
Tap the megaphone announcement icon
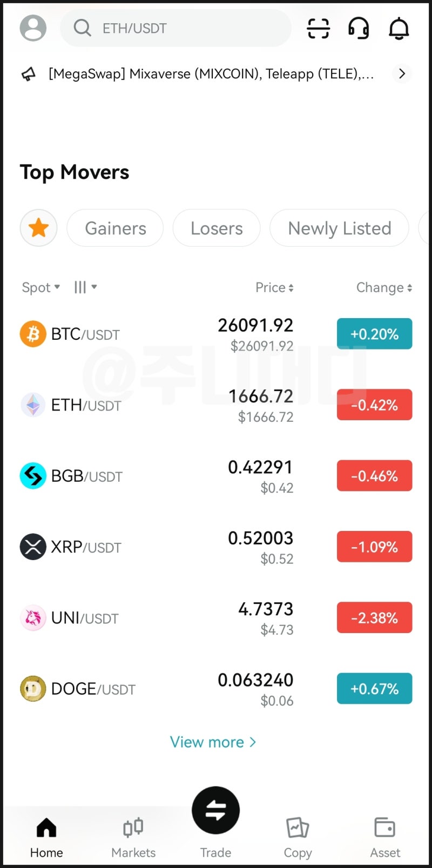[29, 74]
